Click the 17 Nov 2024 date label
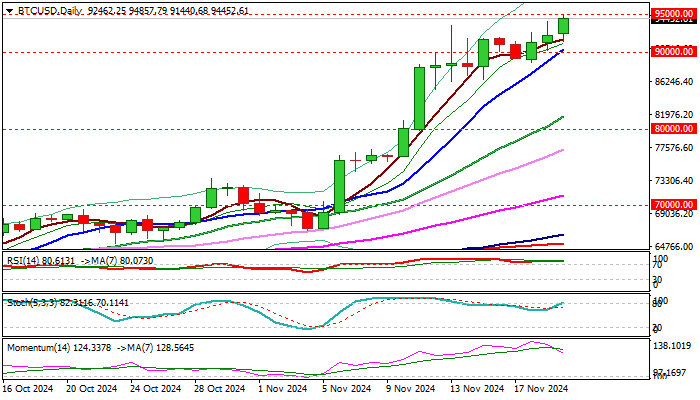The image size is (700, 400). click(x=542, y=389)
